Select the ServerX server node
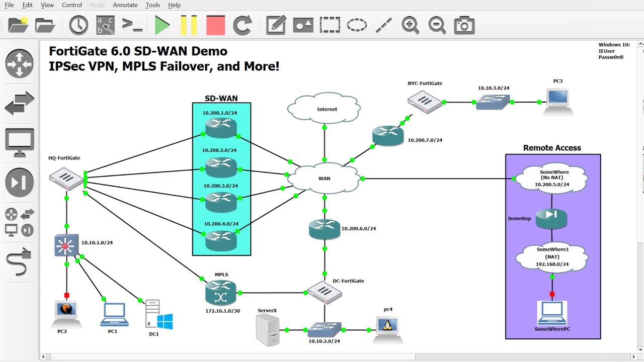644x362 pixels. (x=267, y=330)
